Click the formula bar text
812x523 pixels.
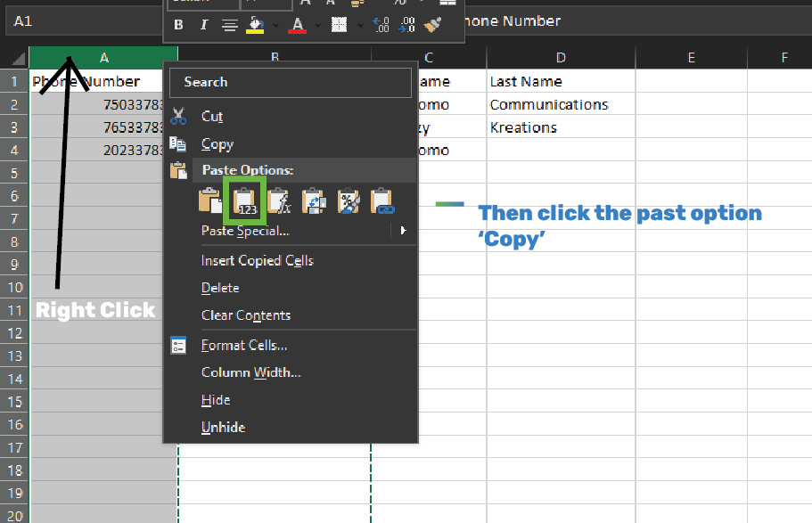click(513, 21)
